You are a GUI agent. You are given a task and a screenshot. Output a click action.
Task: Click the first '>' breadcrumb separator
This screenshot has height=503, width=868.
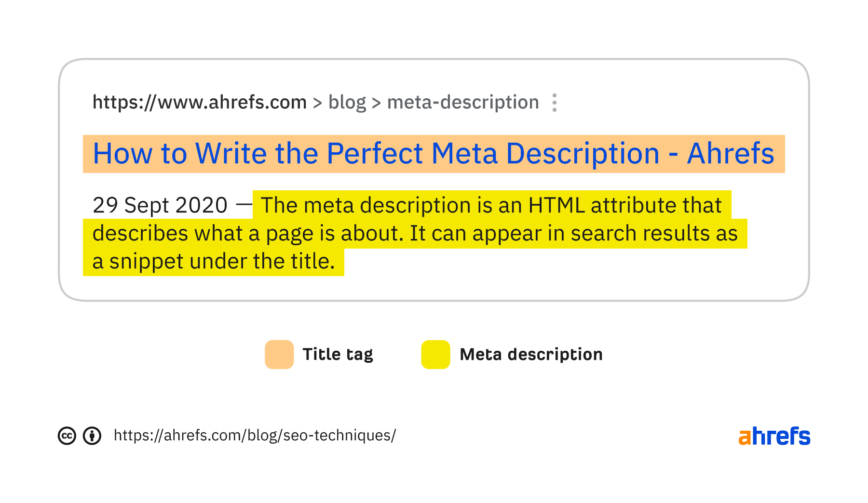click(x=317, y=103)
